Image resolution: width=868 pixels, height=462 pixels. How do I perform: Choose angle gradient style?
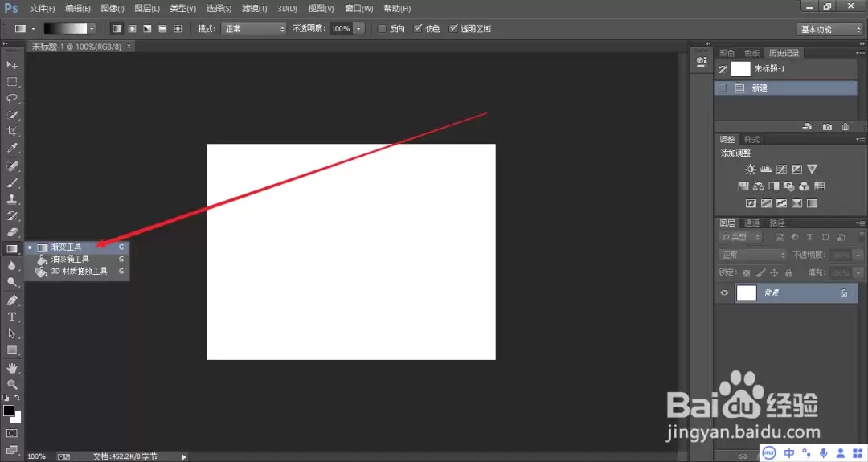(x=147, y=28)
